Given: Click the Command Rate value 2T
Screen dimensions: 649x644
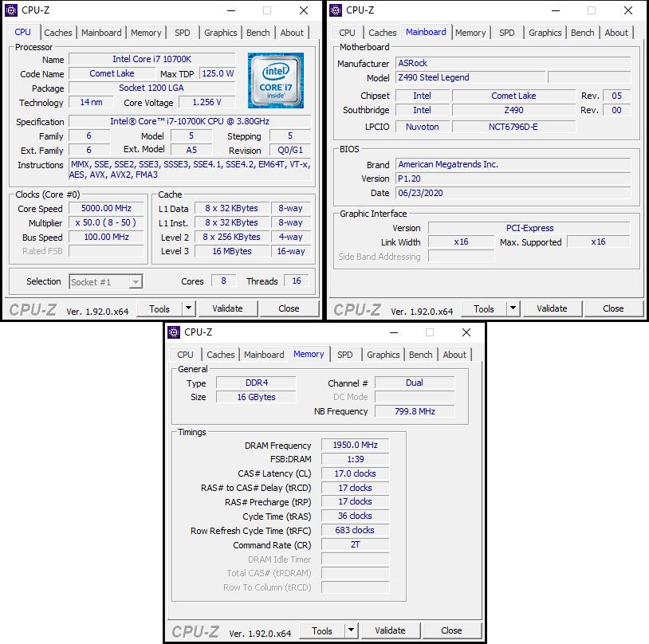Looking at the screenshot, I should tap(355, 544).
